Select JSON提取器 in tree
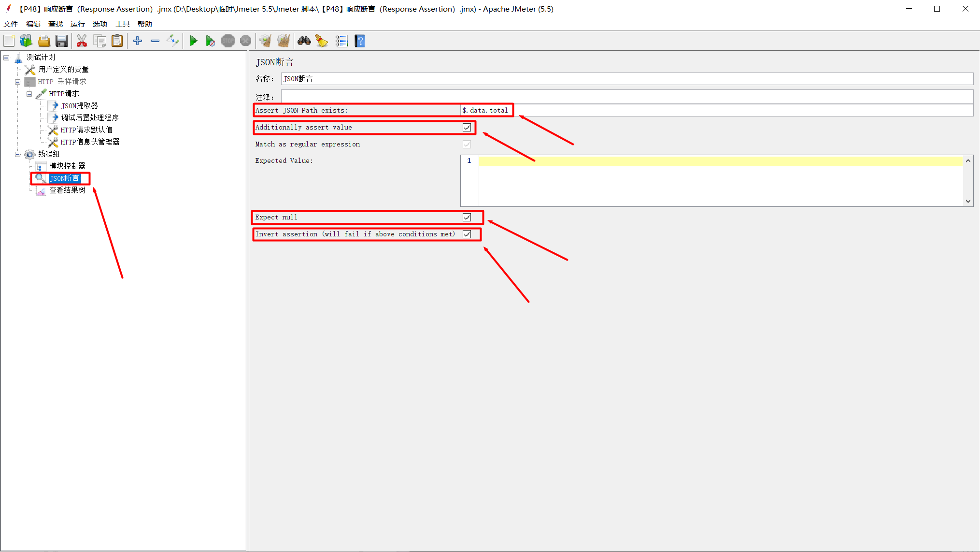The height and width of the screenshot is (552, 980). tap(80, 106)
